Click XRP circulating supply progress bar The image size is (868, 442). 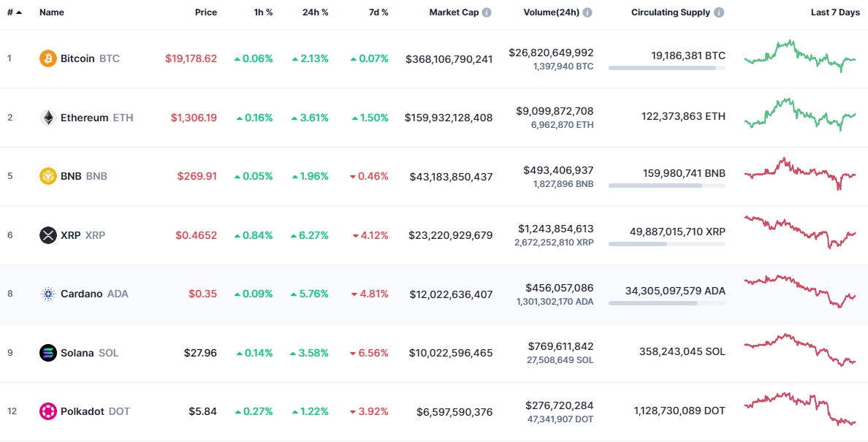pyautogui.click(x=666, y=244)
